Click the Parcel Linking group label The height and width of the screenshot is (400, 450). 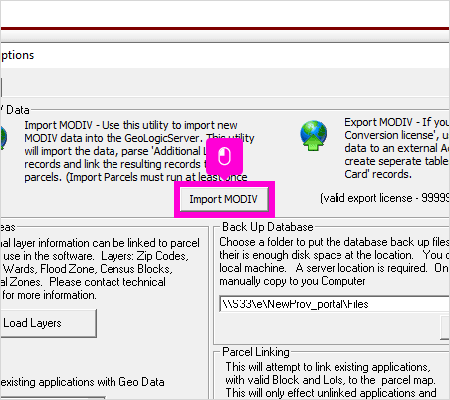256,352
